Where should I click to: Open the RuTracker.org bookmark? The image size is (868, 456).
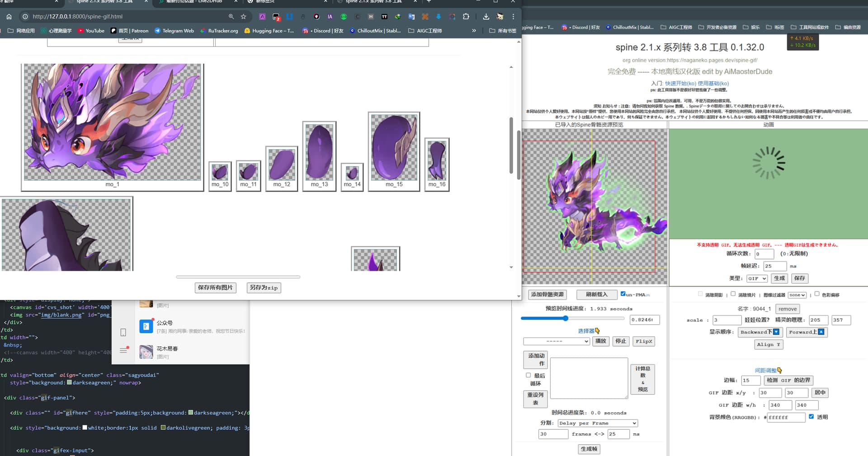click(219, 31)
